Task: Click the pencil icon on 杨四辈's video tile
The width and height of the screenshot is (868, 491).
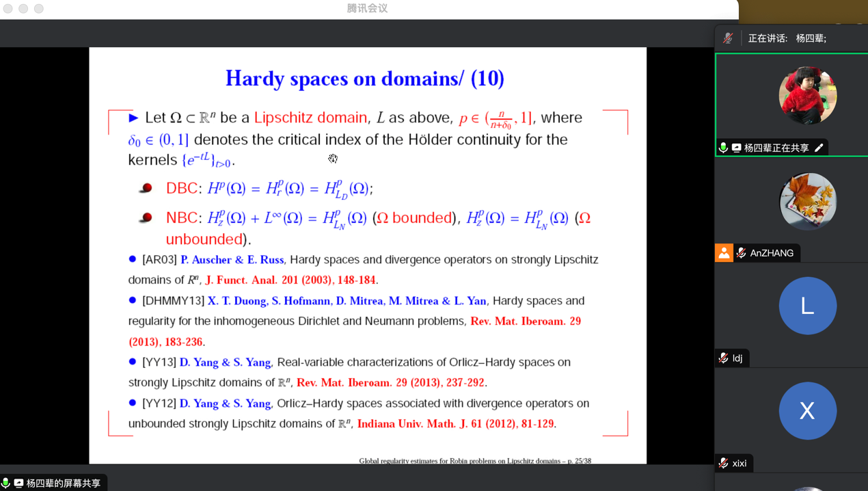Action: coord(819,148)
